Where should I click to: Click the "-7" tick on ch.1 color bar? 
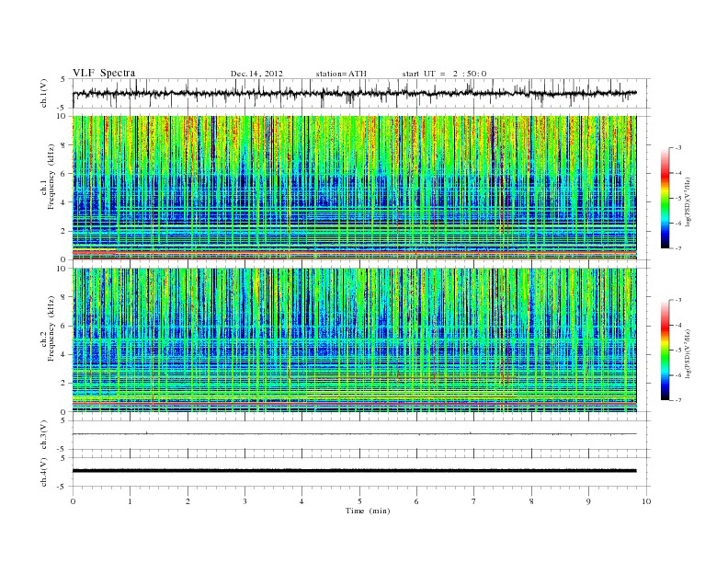tap(678, 248)
